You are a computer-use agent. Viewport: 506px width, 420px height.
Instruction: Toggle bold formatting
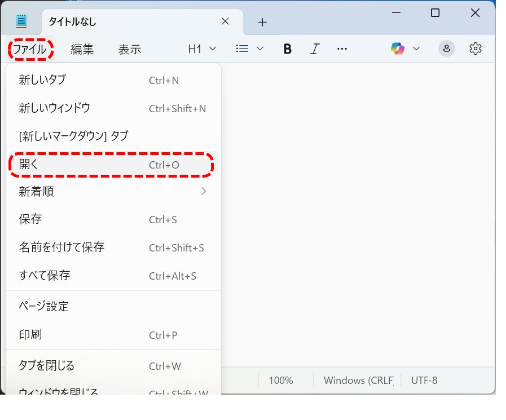[x=288, y=48]
